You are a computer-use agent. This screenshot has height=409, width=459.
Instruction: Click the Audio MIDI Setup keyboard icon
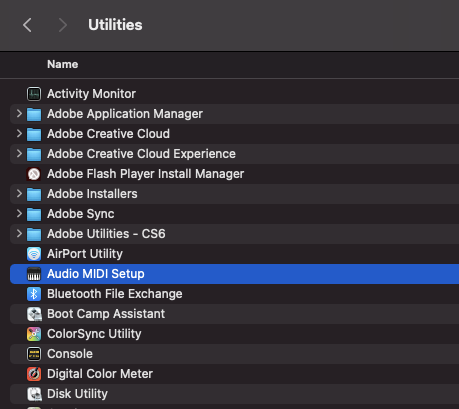[34, 274]
